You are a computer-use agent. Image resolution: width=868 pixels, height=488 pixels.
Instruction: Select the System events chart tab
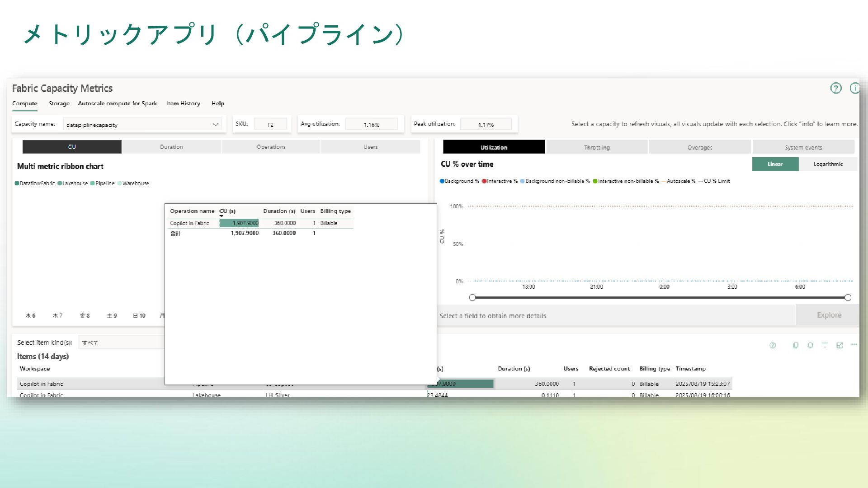click(803, 147)
